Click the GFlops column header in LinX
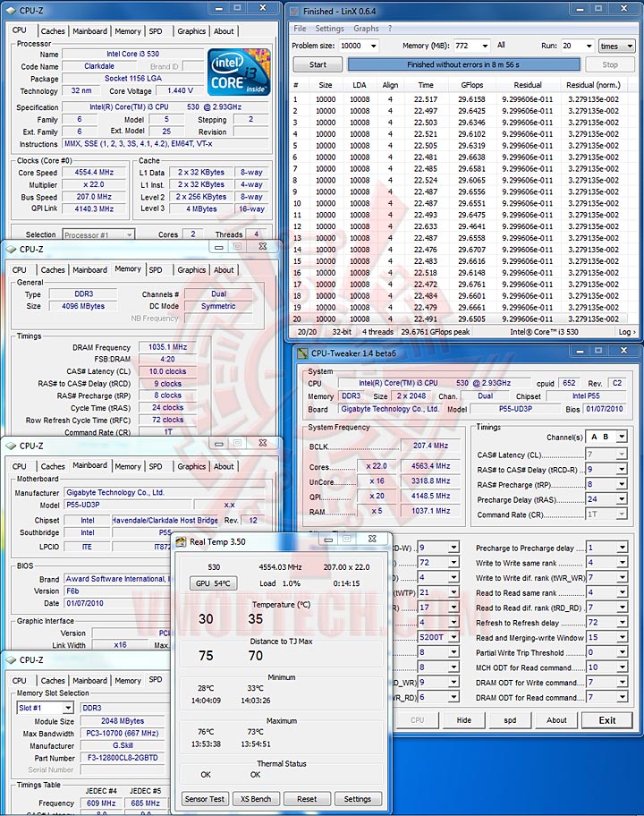644x816 pixels. coord(471,85)
